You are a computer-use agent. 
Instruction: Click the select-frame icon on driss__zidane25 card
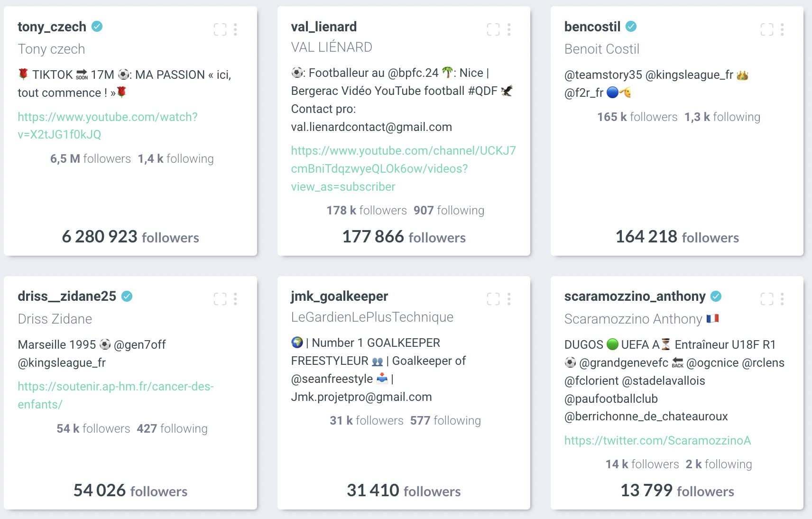pyautogui.click(x=220, y=298)
